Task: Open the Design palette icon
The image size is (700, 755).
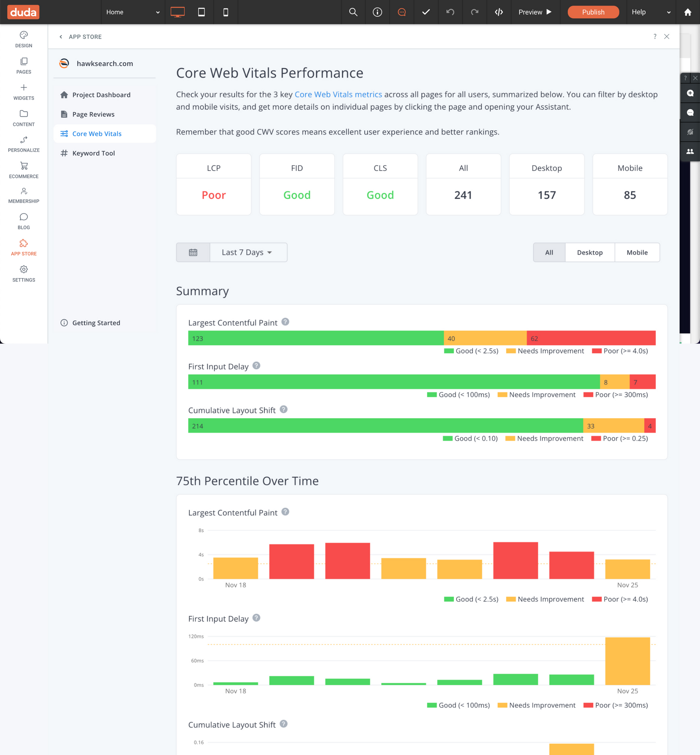Action: pos(23,35)
